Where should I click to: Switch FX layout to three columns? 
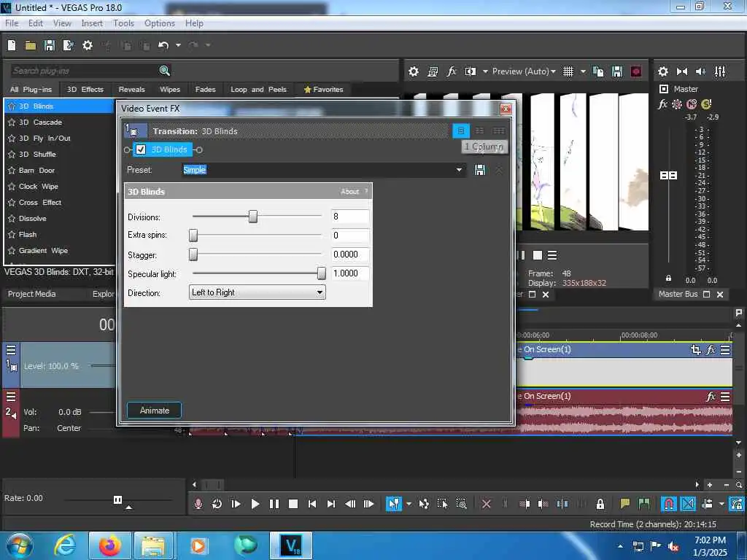[x=499, y=131]
